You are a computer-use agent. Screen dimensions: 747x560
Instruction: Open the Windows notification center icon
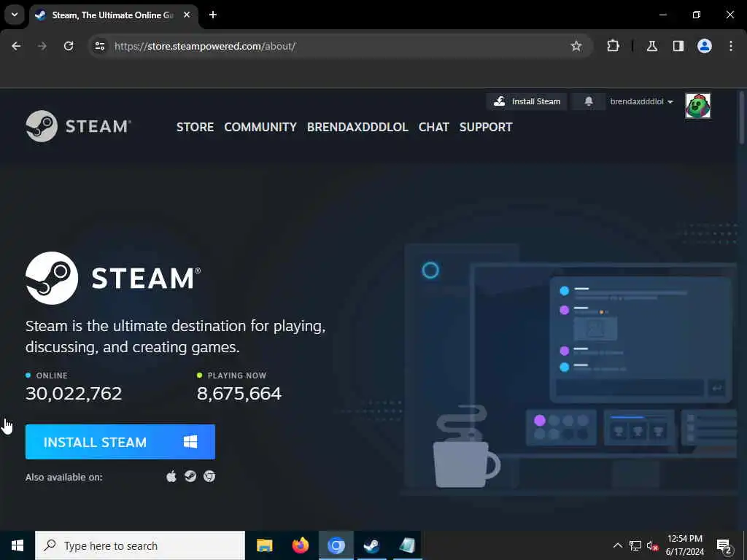tap(724, 545)
